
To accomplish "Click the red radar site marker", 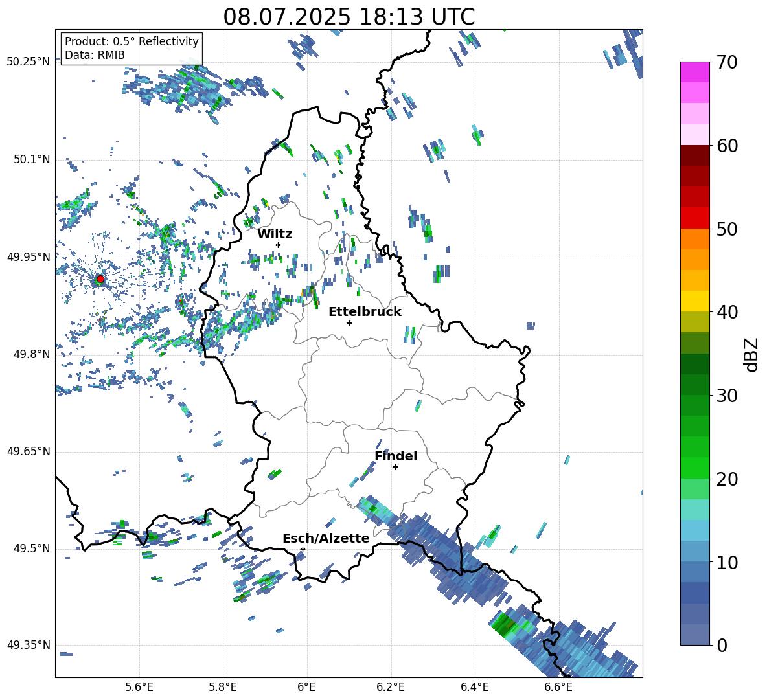I will click(100, 279).
